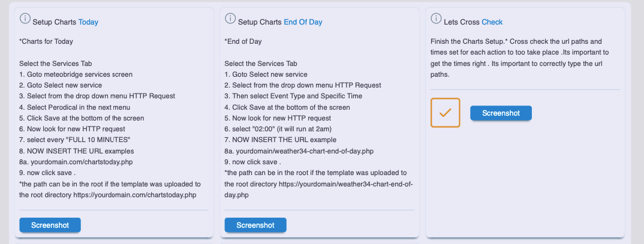Viewport: 644px width, 244px height.
Task: Click the blue "End Of Day" heading link
Action: click(x=303, y=22)
